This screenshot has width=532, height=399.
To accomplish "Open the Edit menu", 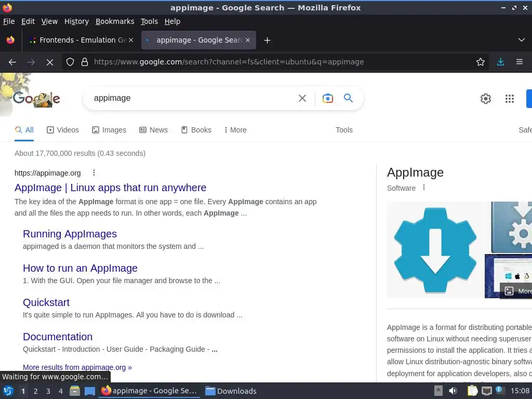I will 28,21.
